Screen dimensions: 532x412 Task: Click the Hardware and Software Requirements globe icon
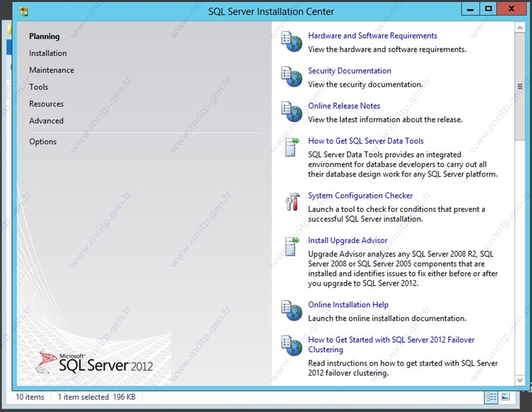tap(292, 42)
